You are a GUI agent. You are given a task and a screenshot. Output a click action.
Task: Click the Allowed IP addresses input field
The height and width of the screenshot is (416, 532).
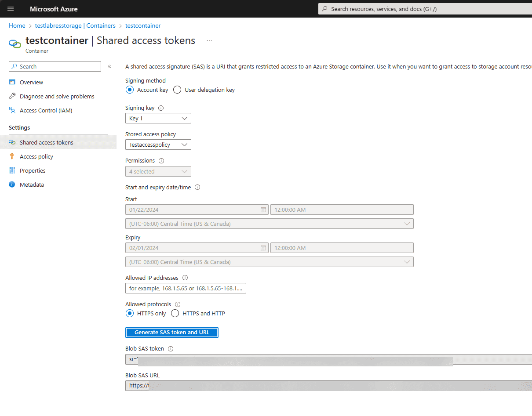(186, 288)
